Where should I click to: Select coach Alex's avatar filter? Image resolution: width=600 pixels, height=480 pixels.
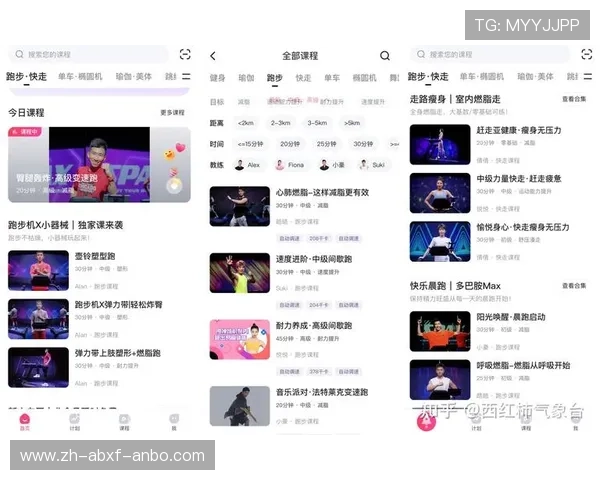click(240, 165)
